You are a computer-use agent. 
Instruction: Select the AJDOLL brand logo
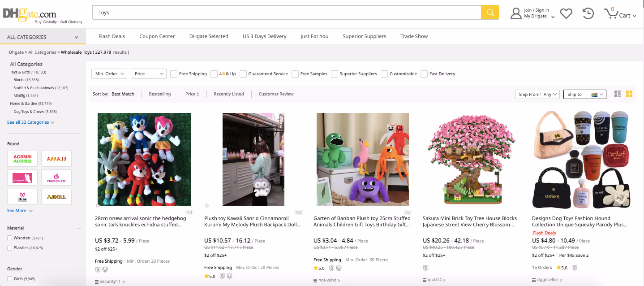pyautogui.click(x=56, y=197)
